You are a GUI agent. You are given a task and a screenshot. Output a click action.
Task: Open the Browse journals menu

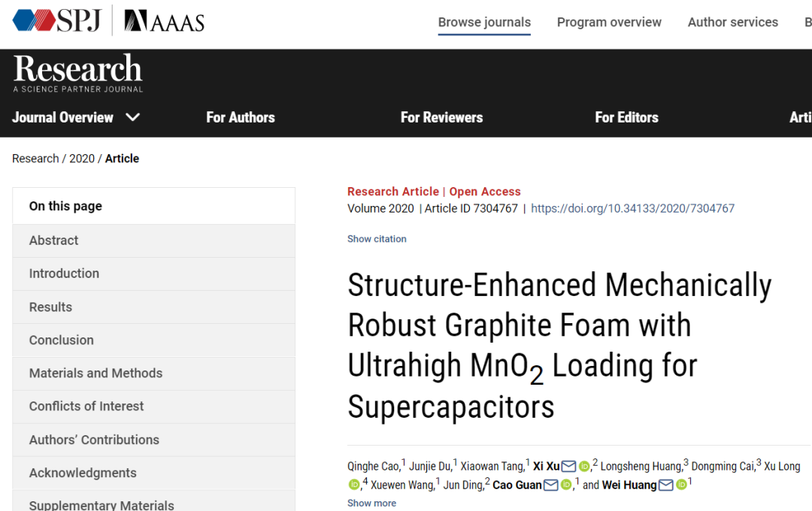point(484,22)
